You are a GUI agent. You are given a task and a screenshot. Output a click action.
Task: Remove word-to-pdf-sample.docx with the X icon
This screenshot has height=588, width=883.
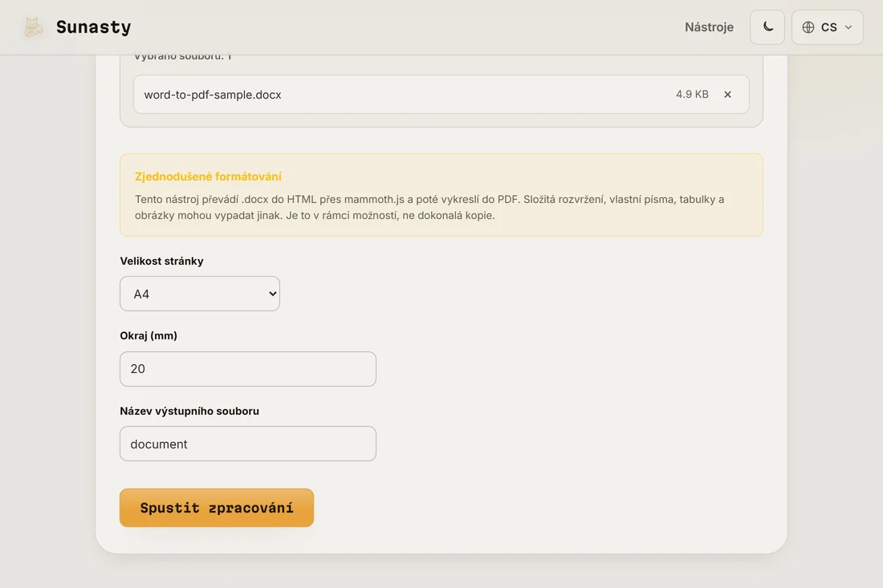tap(727, 95)
